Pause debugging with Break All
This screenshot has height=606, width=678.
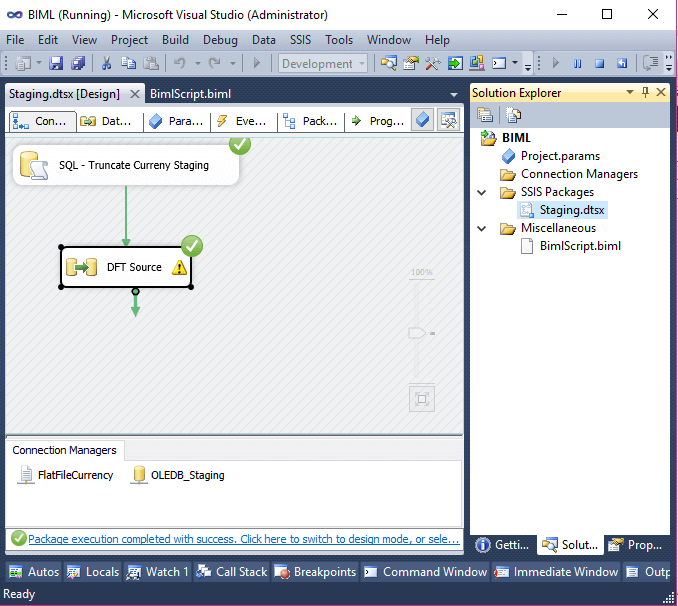577,64
